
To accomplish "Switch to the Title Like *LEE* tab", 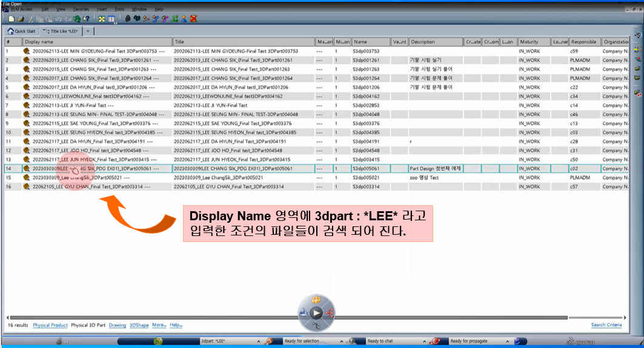I will 61,31.
